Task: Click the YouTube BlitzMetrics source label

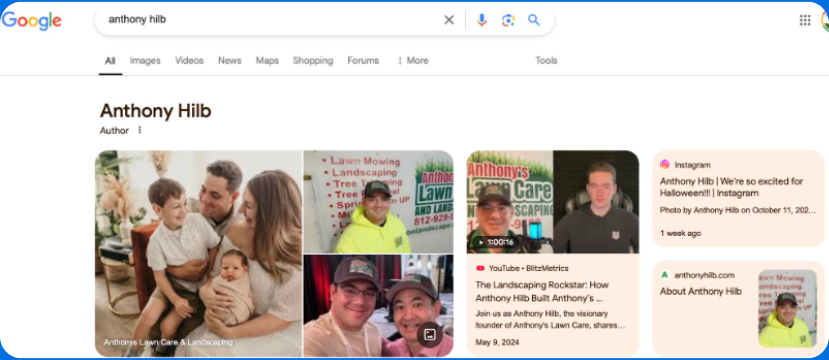Action: [x=522, y=269]
